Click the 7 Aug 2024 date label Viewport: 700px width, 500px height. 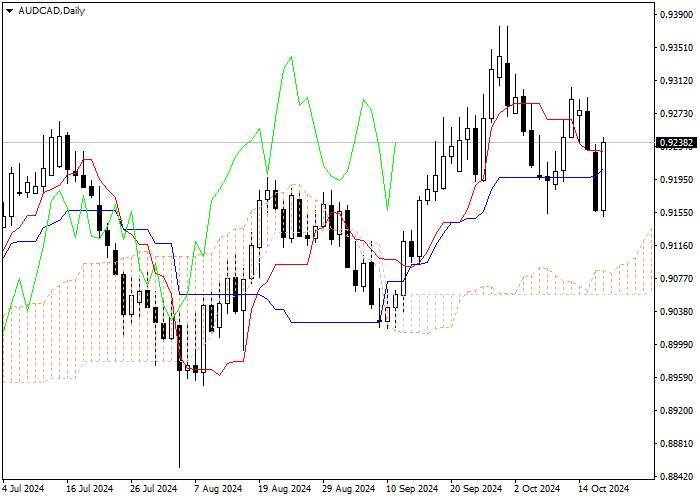pos(218,488)
